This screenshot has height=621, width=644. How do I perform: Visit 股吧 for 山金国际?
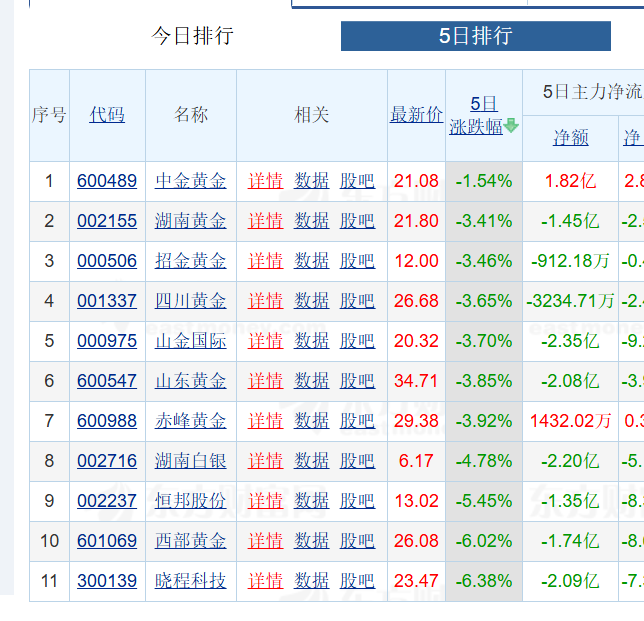click(x=357, y=341)
